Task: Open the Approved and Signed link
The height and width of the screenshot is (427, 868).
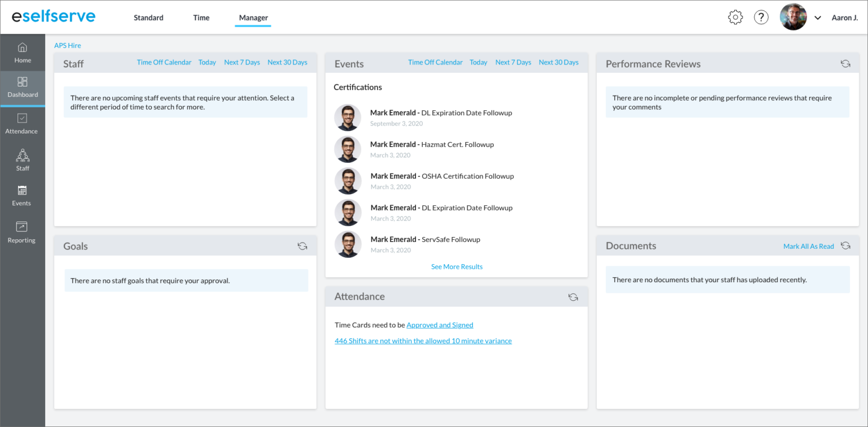Action: [x=440, y=325]
